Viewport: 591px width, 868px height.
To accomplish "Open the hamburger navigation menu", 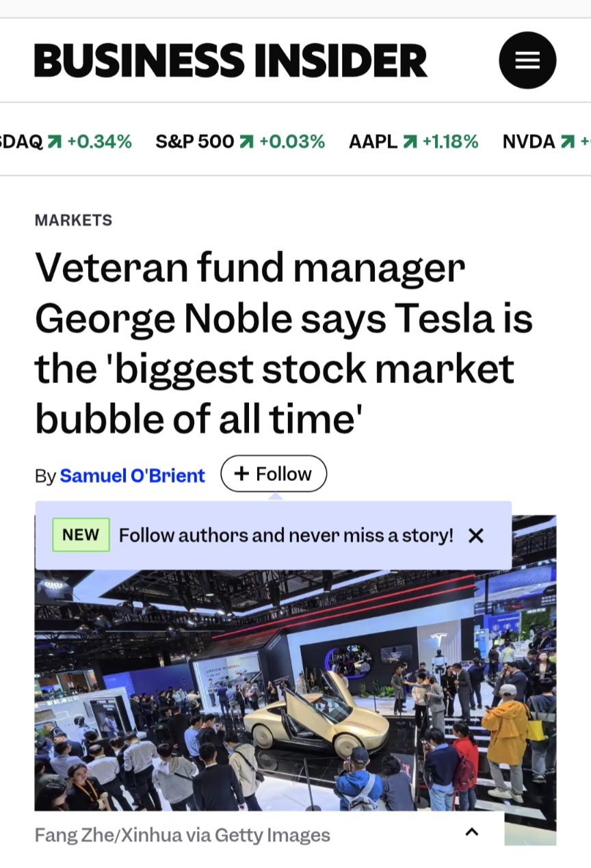I will 527,60.
